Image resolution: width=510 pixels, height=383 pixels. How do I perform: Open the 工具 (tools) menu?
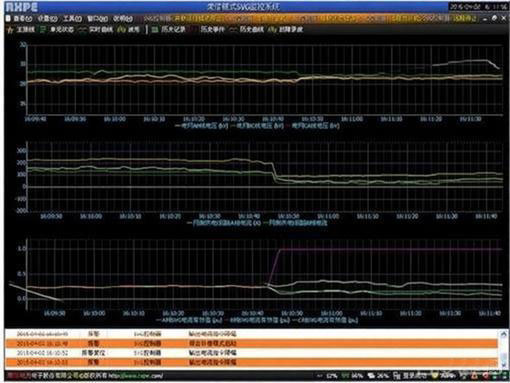72,19
